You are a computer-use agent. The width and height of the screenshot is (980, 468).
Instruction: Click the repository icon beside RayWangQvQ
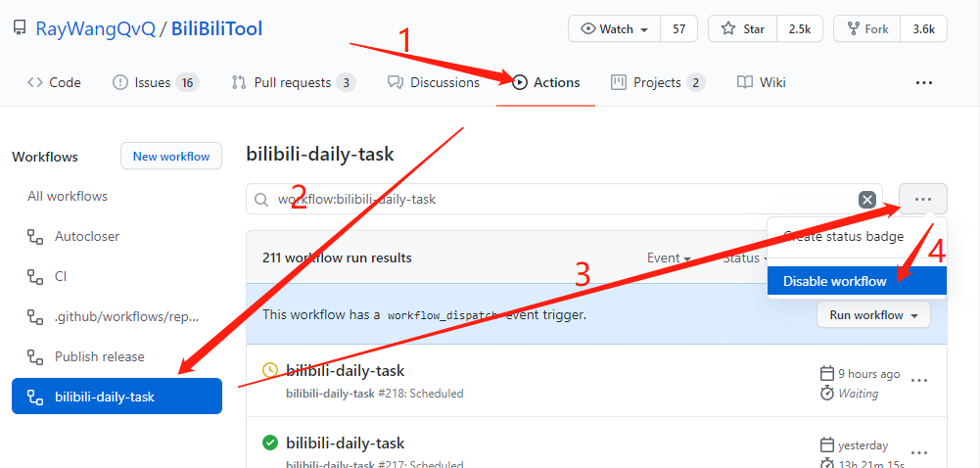(x=20, y=28)
